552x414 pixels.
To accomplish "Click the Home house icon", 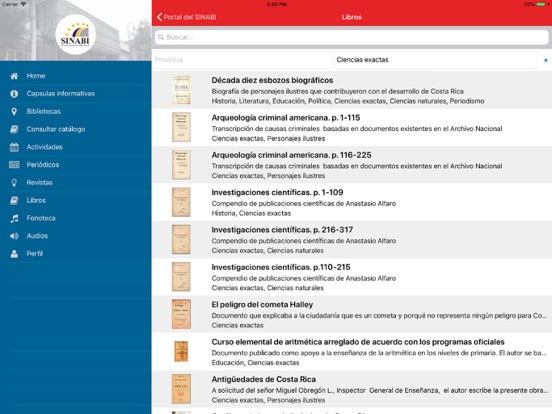I will pos(14,76).
